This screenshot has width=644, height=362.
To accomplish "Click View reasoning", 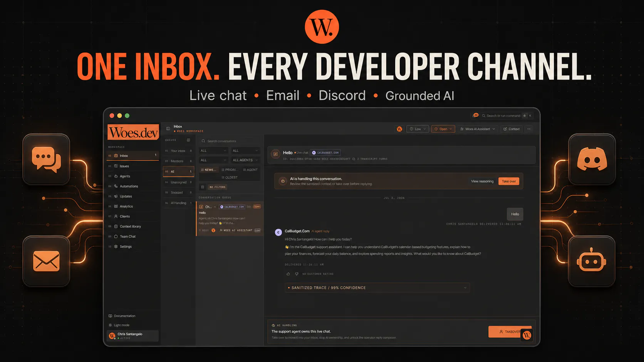I will (x=482, y=181).
